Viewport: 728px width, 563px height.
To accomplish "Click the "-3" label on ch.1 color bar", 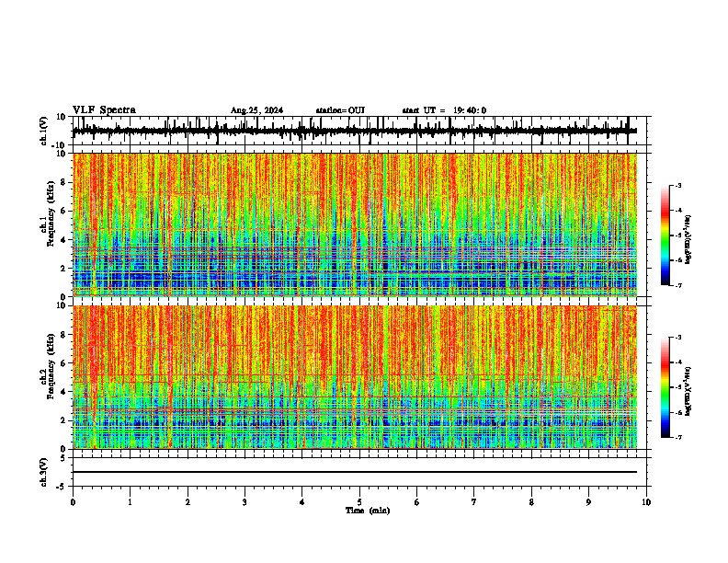I will point(677,185).
